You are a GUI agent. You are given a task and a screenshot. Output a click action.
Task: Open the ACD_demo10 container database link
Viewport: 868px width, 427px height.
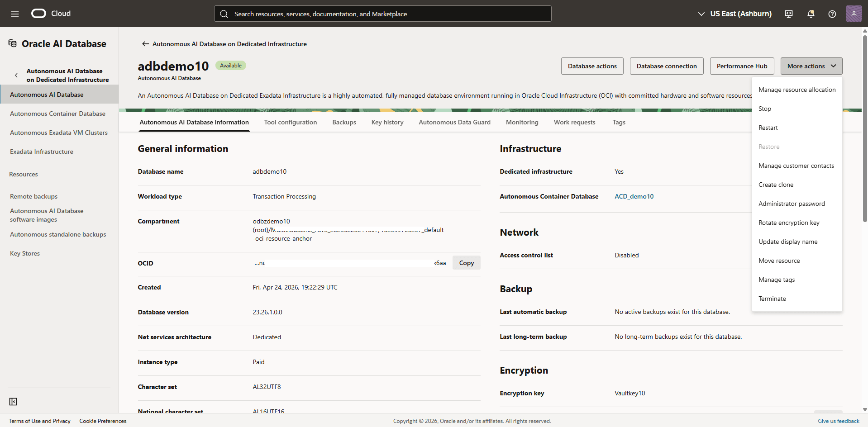tap(634, 196)
